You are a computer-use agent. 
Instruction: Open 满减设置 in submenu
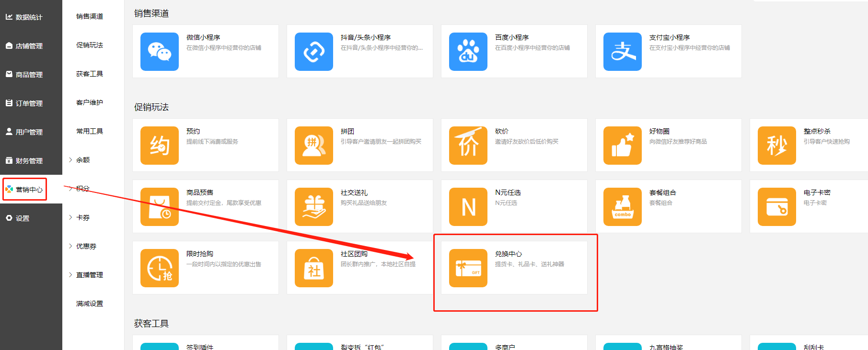[x=90, y=304]
